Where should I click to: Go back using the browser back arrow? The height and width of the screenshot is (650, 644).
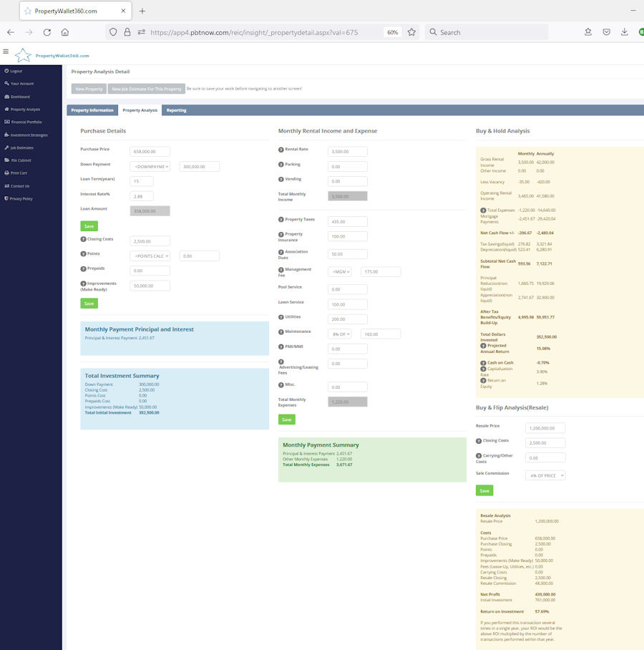click(x=11, y=32)
